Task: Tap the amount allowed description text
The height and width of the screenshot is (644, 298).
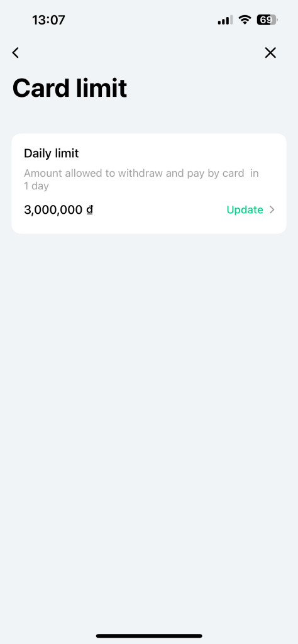Action: click(141, 179)
